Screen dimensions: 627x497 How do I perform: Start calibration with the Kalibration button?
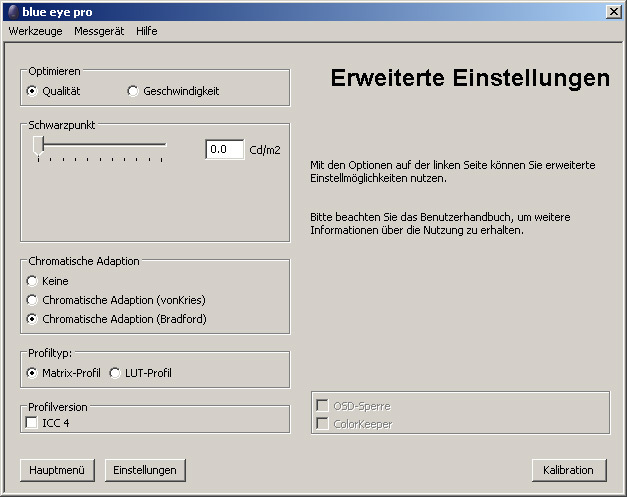[568, 470]
